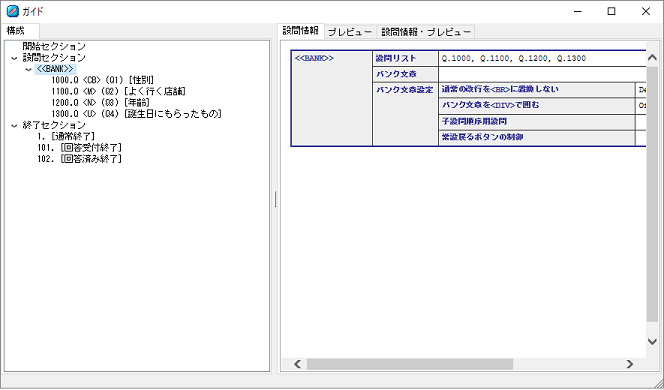The image size is (664, 390).
Task: Click the horizontal scrollbar right arrow
Action: tap(630, 364)
